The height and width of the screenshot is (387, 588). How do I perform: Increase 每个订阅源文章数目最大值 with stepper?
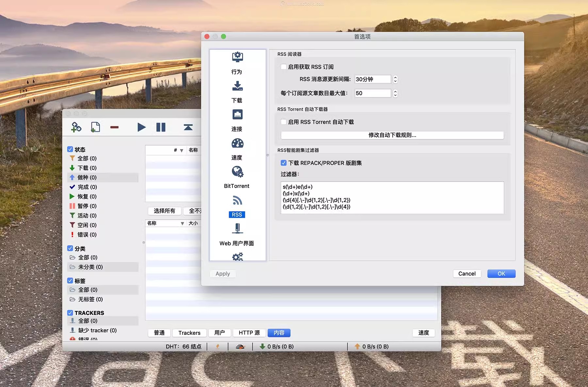[395, 92]
